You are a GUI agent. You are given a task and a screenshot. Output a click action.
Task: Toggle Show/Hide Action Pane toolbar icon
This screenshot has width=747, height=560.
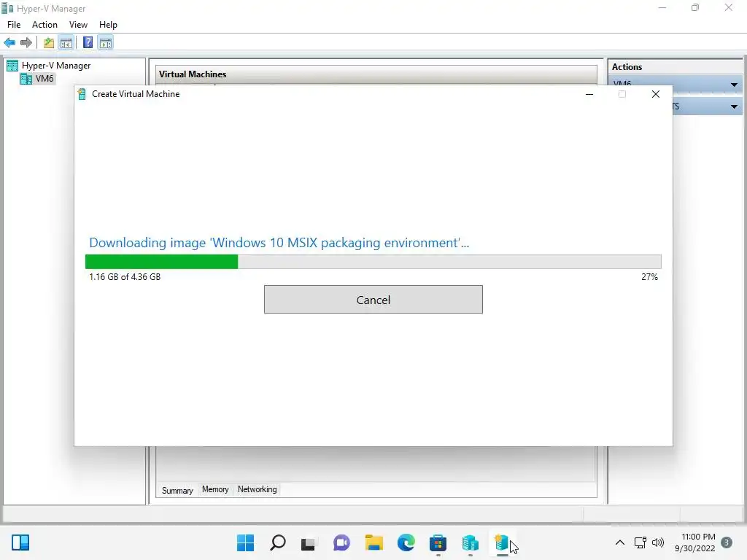click(106, 43)
